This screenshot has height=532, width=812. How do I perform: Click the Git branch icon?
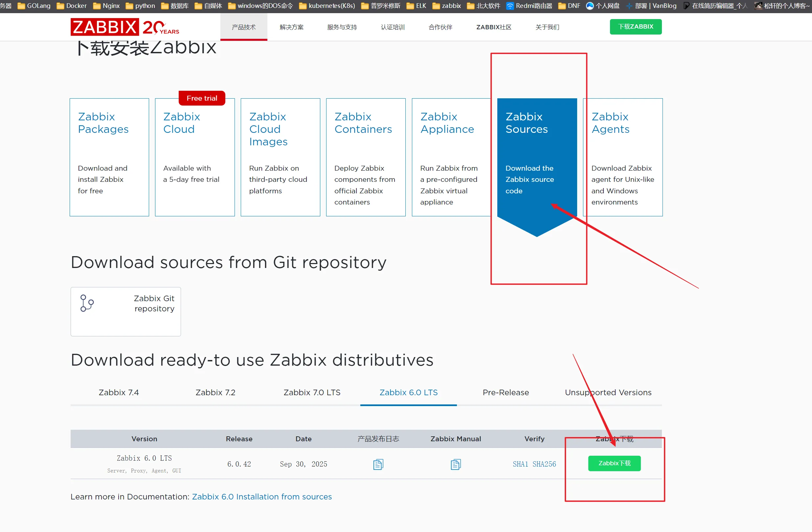click(x=87, y=303)
